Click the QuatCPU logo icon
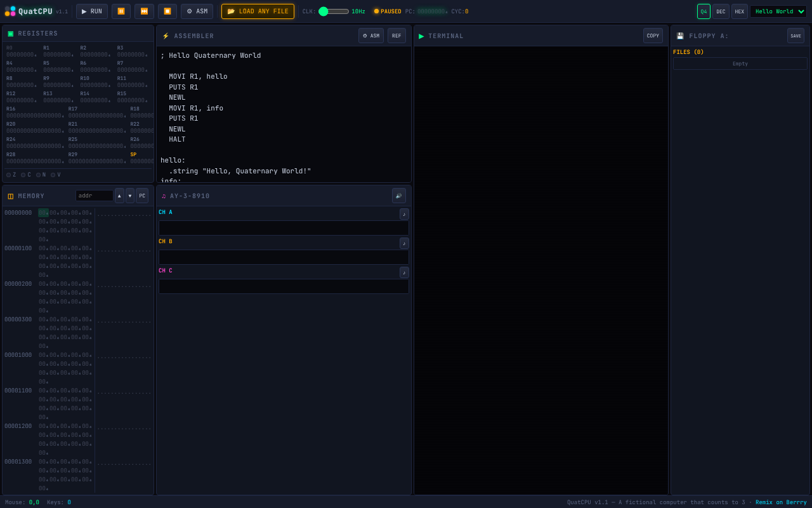This screenshot has height=508, width=812. point(10,11)
